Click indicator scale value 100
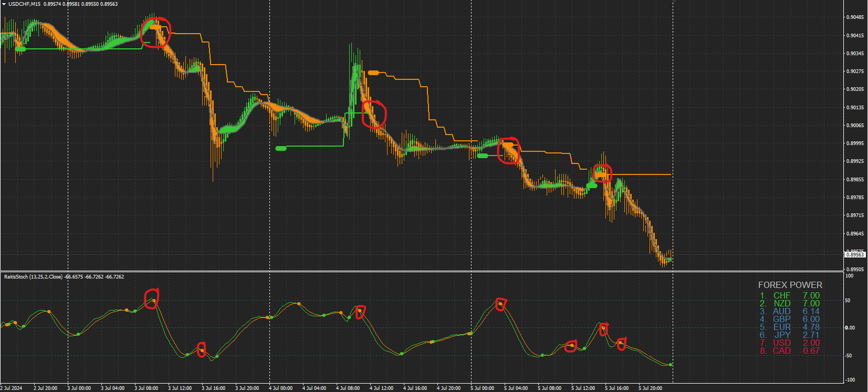Screen dimensions: 868x392 point(850,276)
